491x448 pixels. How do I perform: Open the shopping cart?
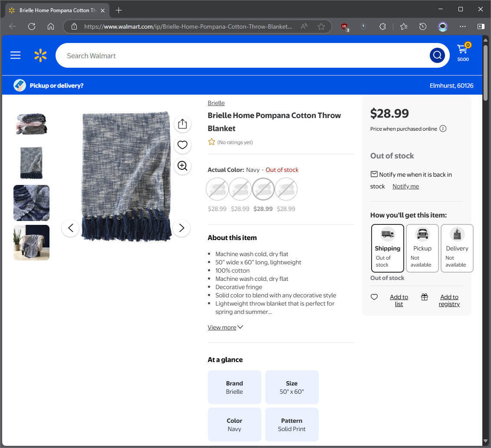pyautogui.click(x=463, y=52)
